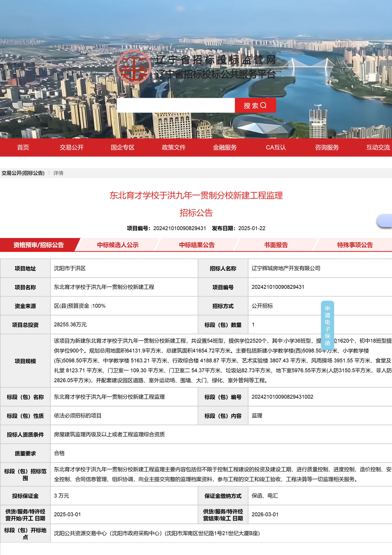
Task: Open 互动交流 navigation item
Action: [378, 147]
